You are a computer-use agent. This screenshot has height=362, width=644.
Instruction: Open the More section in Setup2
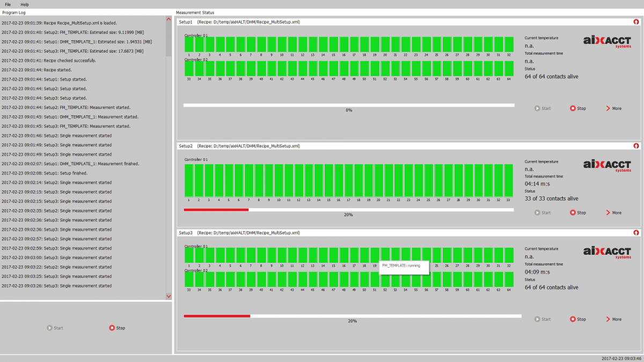click(x=613, y=213)
